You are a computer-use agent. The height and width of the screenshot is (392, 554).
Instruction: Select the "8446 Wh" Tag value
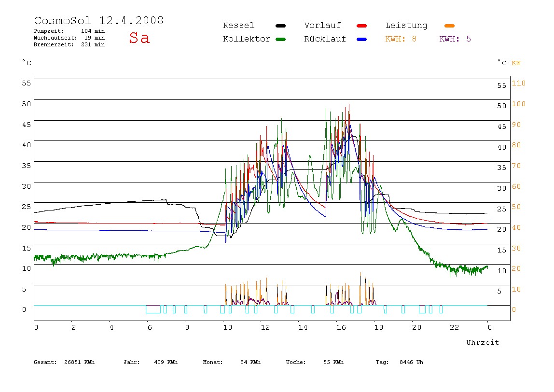[411, 362]
